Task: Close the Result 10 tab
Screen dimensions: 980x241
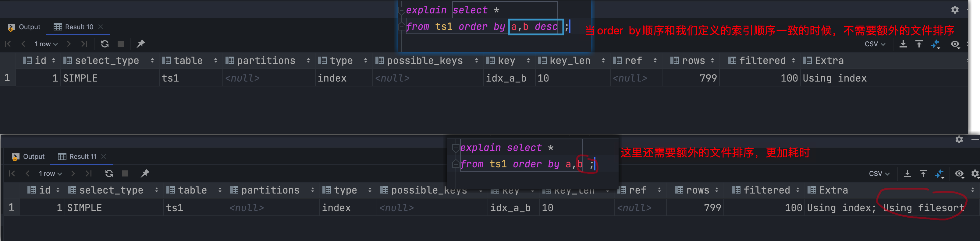Action: (x=101, y=27)
